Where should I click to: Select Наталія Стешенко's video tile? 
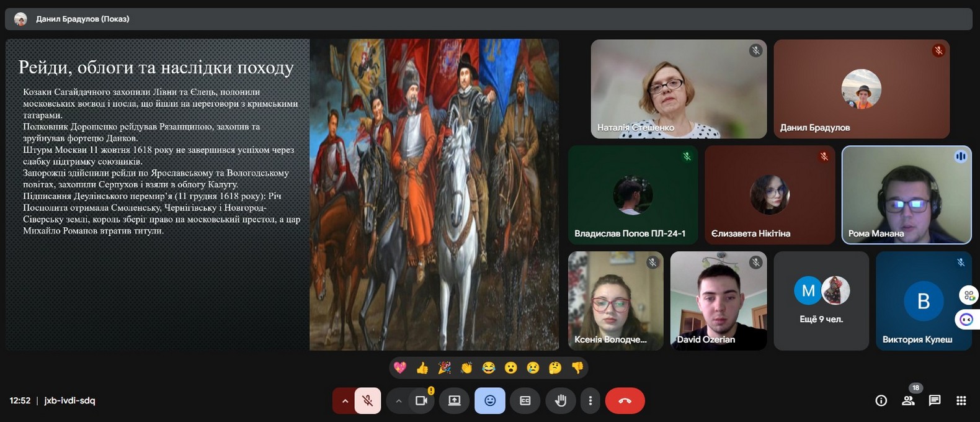[679, 89]
